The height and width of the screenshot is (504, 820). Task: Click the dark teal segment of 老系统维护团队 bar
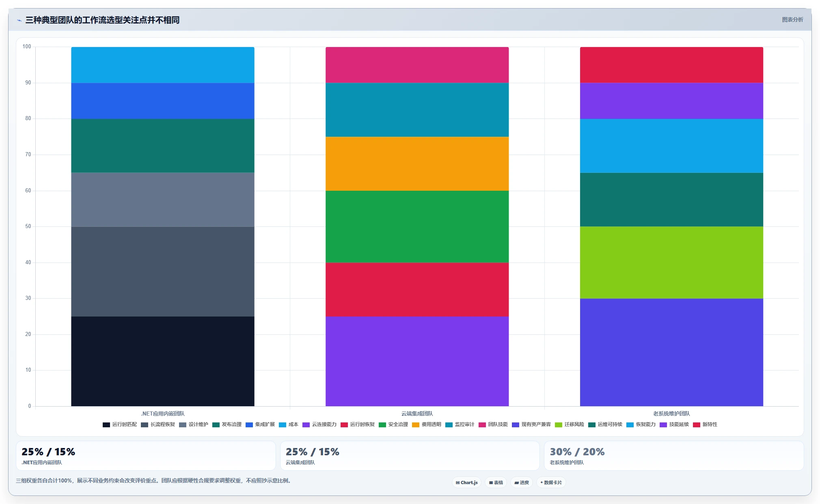pyautogui.click(x=671, y=200)
